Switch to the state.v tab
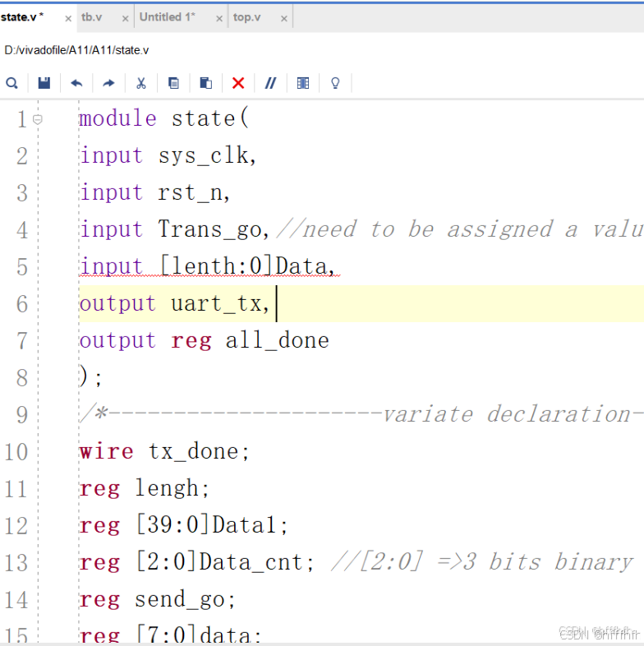The image size is (644, 646). point(22,17)
